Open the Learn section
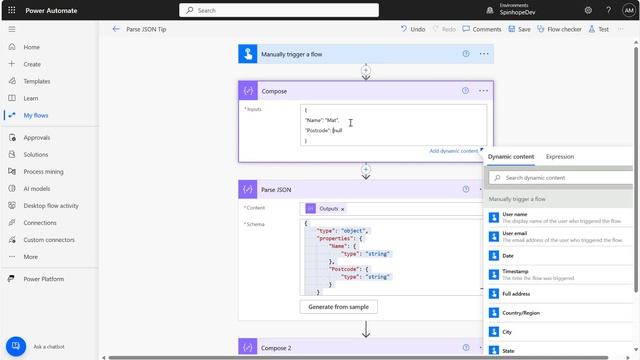The image size is (640, 360). tap(31, 98)
